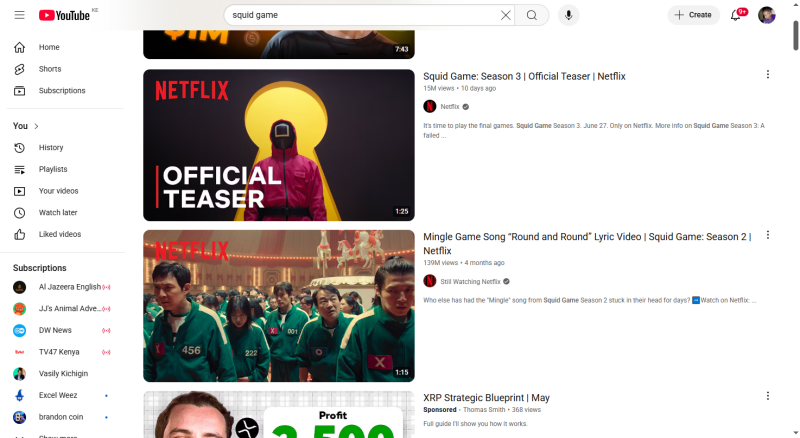This screenshot has width=800, height=438.
Task: Click Thomas Smith sponsor name
Action: [484, 410]
